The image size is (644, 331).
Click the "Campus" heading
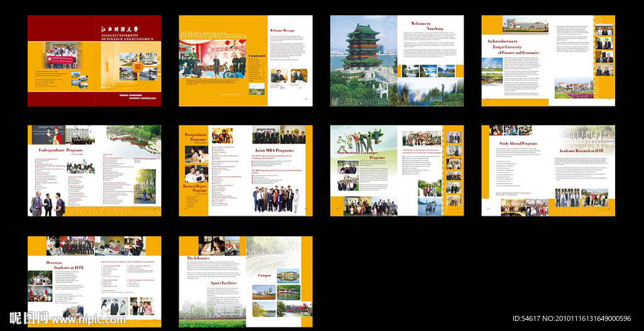click(x=264, y=276)
